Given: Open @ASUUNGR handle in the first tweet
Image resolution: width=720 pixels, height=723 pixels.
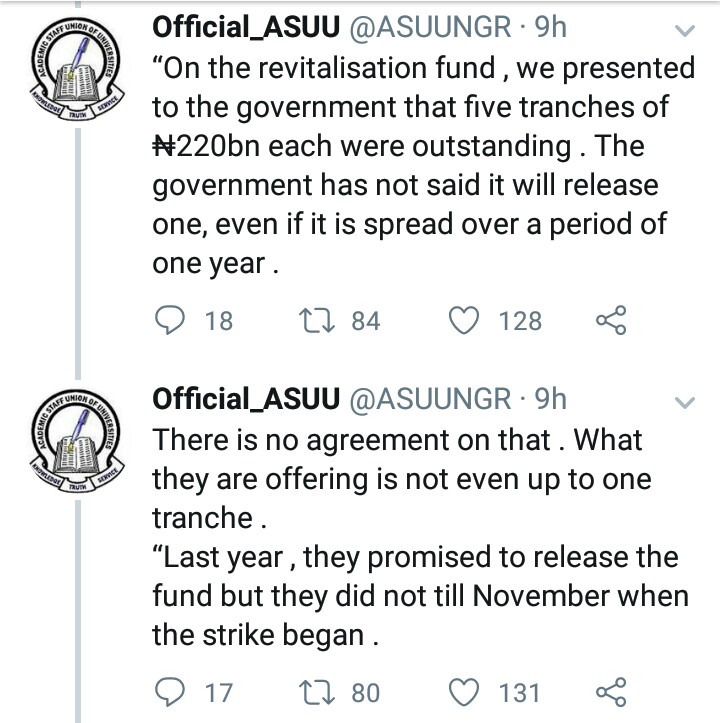Looking at the screenshot, I should pos(430,27).
